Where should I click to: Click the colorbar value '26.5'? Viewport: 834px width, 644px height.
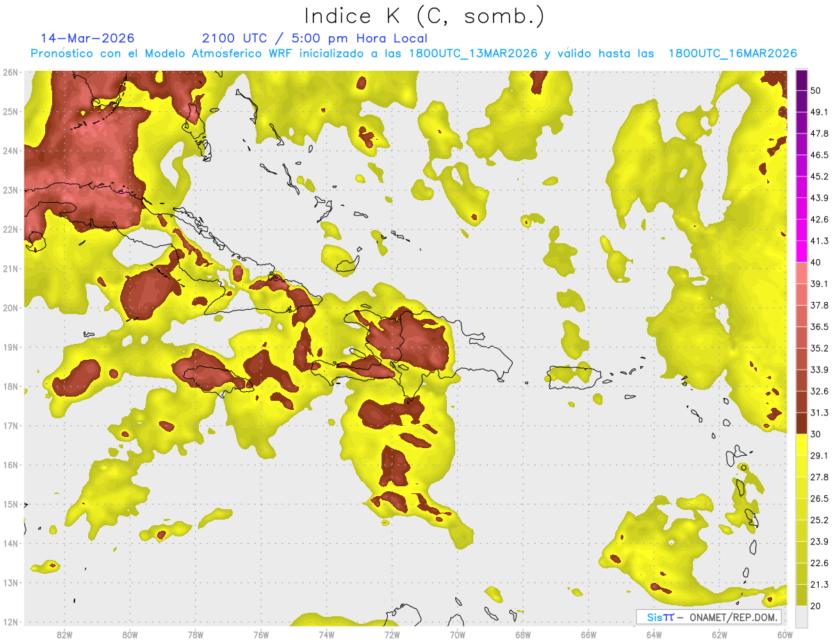pos(819,498)
